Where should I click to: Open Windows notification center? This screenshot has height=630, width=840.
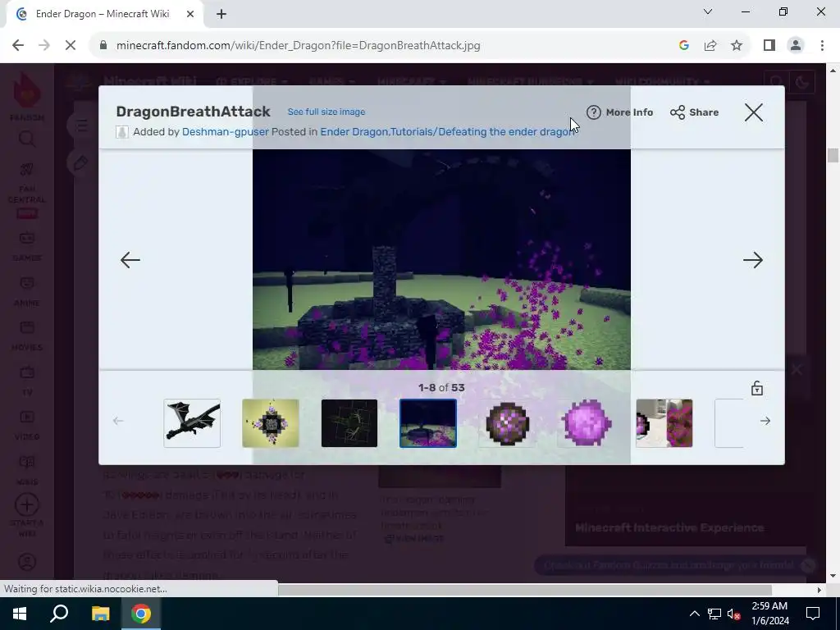click(x=813, y=614)
